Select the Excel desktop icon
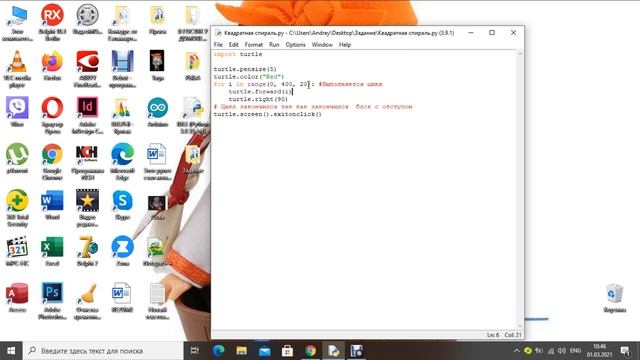This screenshot has height=360, width=640. [52, 251]
